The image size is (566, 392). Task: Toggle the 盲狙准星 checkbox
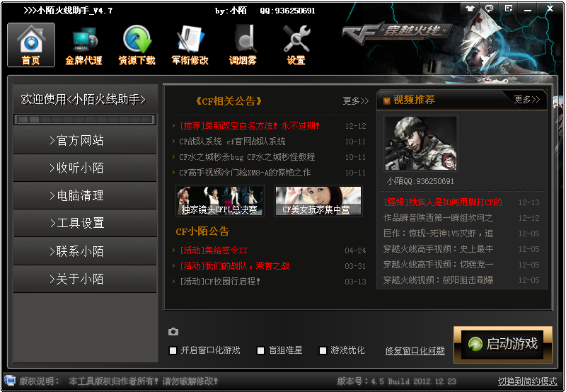tap(260, 350)
